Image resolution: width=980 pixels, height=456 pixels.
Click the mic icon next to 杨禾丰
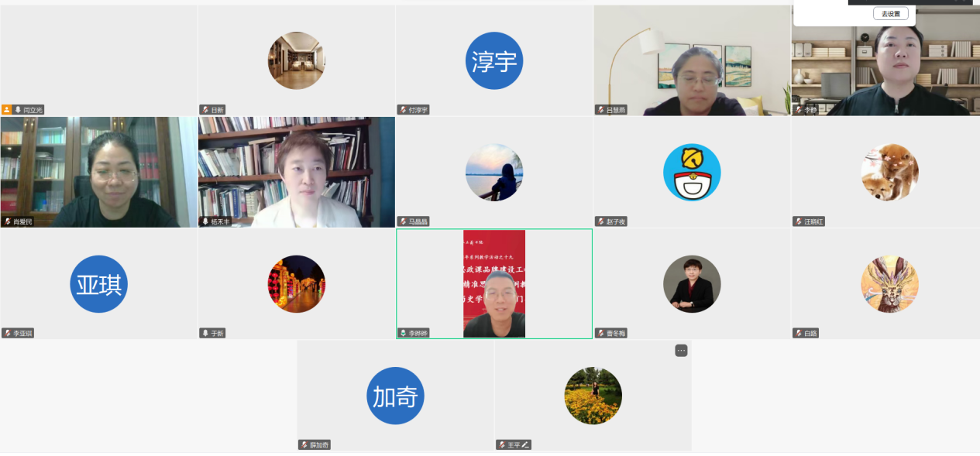(x=205, y=221)
